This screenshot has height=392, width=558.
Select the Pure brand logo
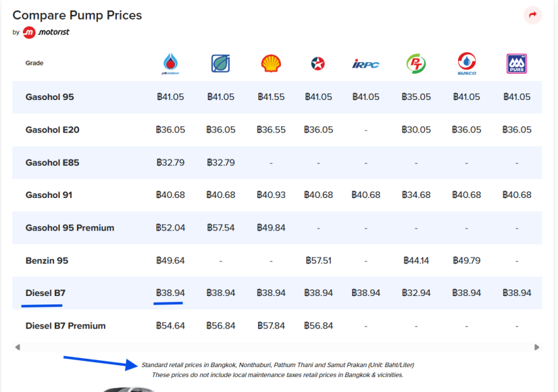[x=517, y=63]
